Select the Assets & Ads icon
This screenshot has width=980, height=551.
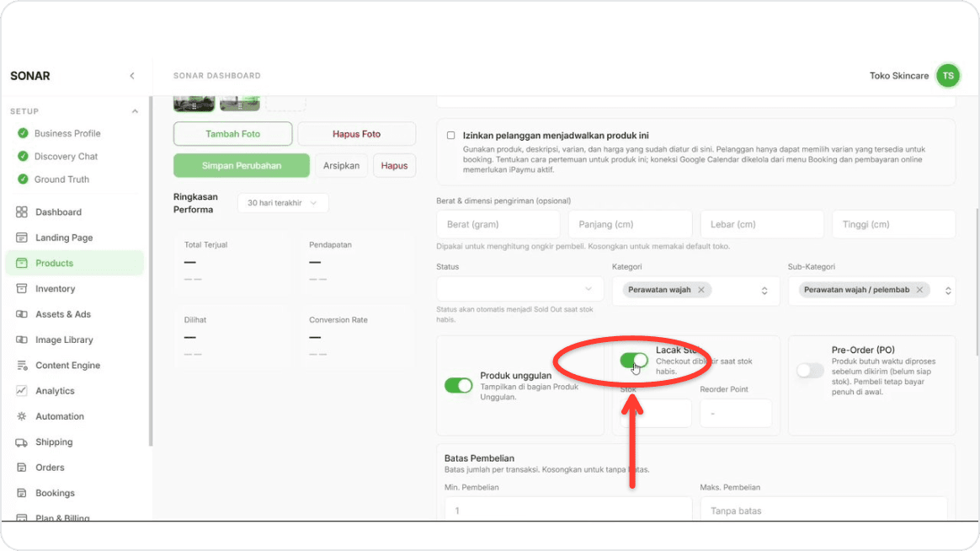click(x=22, y=314)
